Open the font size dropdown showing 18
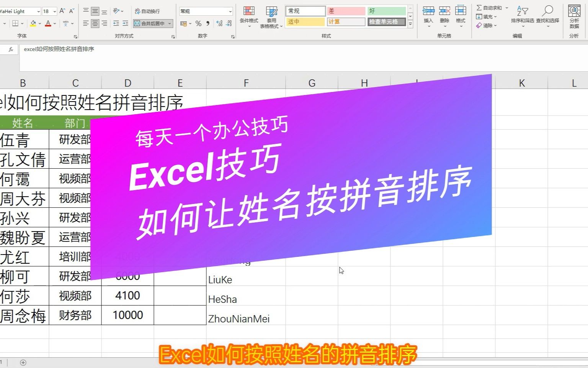This screenshot has height=368, width=588. [55, 11]
